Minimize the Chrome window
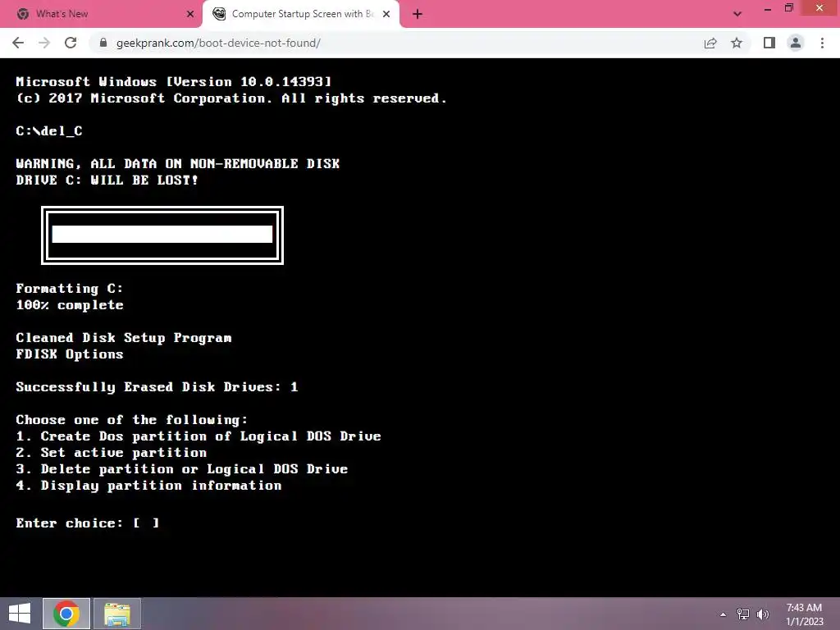This screenshot has height=630, width=840. (768, 8)
